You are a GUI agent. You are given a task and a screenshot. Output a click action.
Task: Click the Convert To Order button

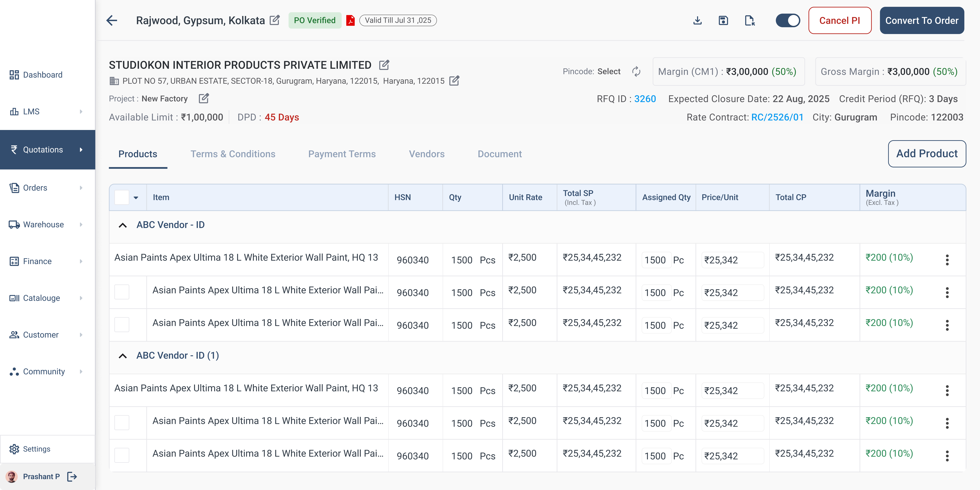pos(922,20)
